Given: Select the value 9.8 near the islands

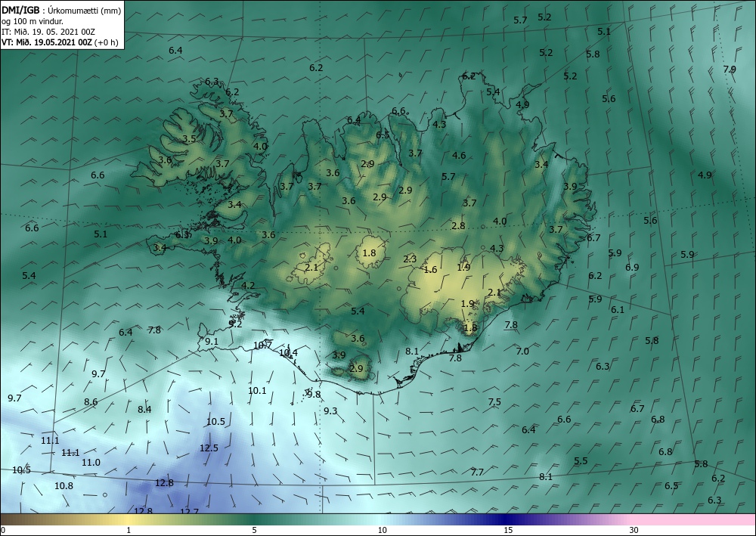Looking at the screenshot, I should click(x=314, y=395).
